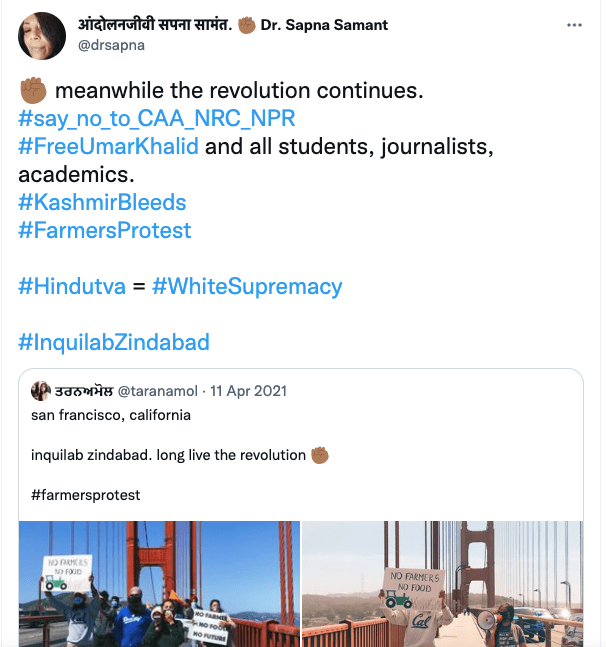The width and height of the screenshot is (606, 647).
Task: Follow the #FreeUmarKhalid hashtag link
Action: coord(109,148)
